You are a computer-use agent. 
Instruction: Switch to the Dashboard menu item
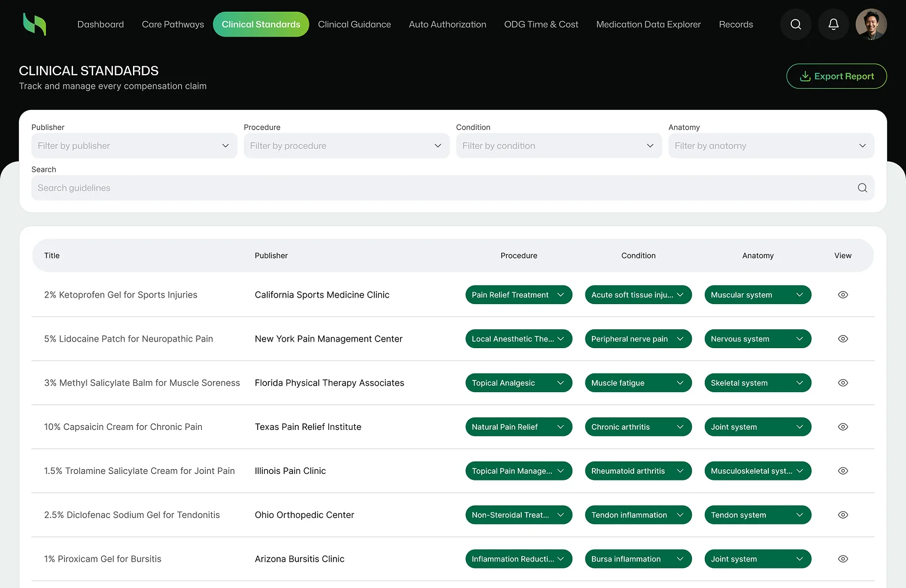pyautogui.click(x=100, y=24)
